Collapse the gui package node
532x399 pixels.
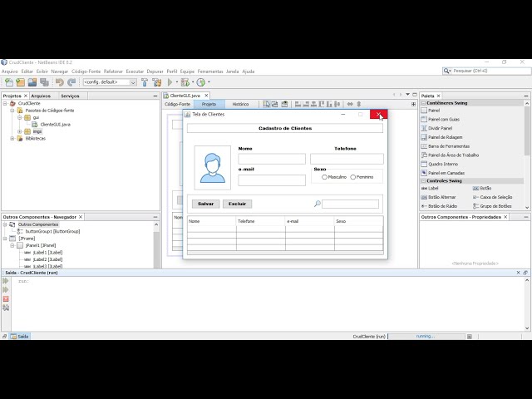coord(20,117)
